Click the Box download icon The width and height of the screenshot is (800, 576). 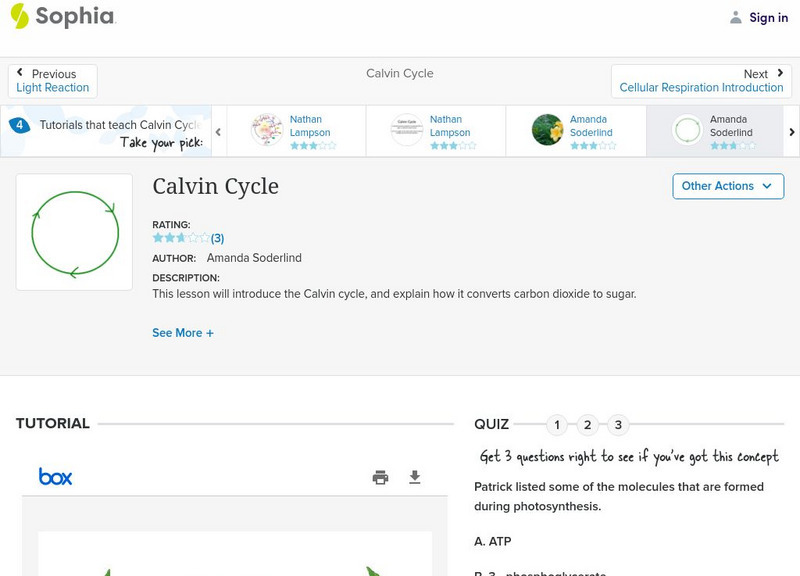(x=415, y=478)
